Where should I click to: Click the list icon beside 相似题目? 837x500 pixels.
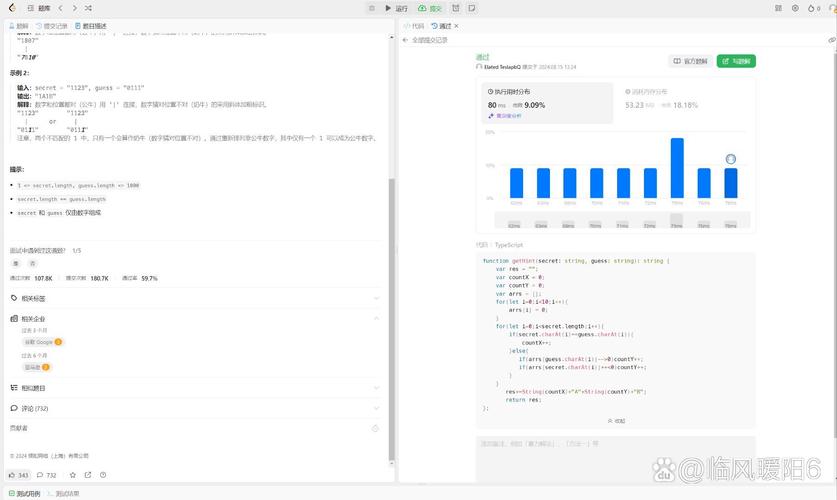(14, 388)
